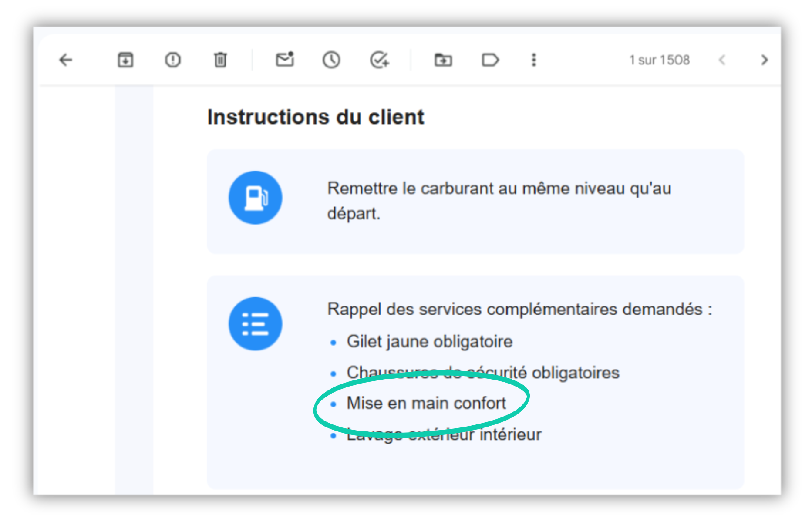Delete this email with the trash icon

[x=220, y=60]
